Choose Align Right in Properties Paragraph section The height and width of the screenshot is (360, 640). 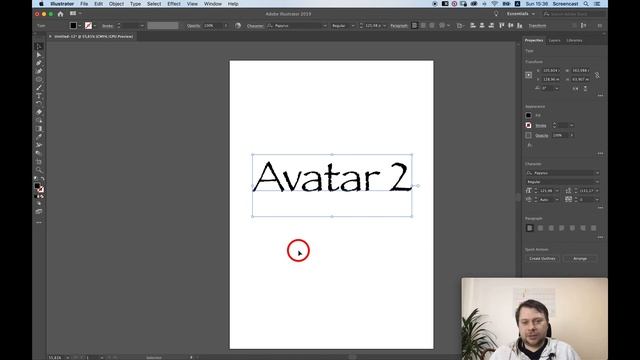551,228
